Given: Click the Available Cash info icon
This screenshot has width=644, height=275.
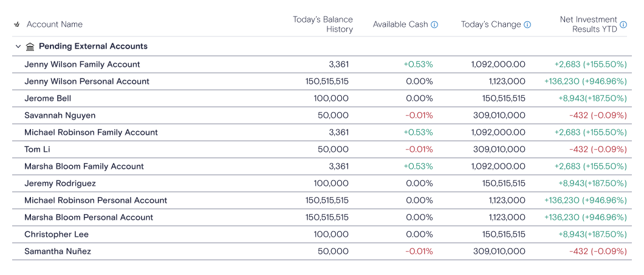Looking at the screenshot, I should (x=434, y=25).
